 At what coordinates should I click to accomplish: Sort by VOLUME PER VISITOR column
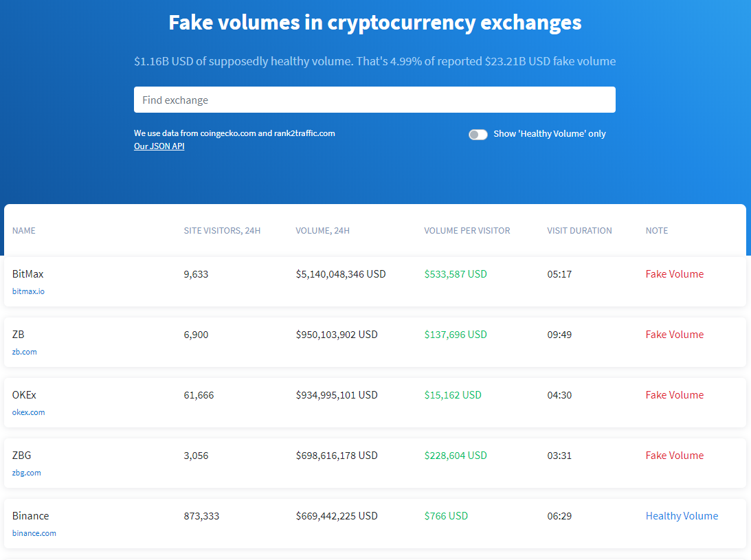pyautogui.click(x=467, y=230)
